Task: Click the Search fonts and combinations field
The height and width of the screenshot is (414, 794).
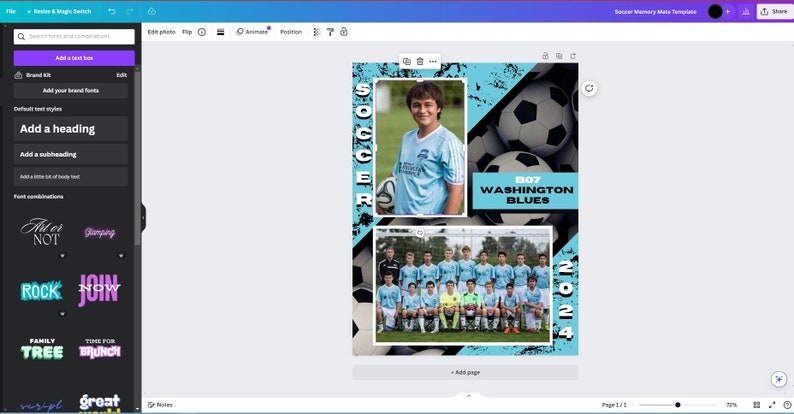Action: (x=74, y=36)
